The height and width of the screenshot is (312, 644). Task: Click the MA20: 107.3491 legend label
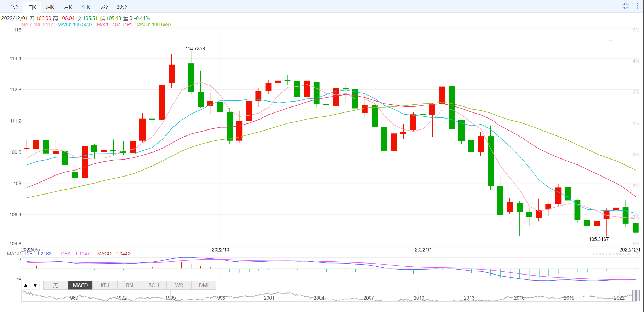point(115,24)
